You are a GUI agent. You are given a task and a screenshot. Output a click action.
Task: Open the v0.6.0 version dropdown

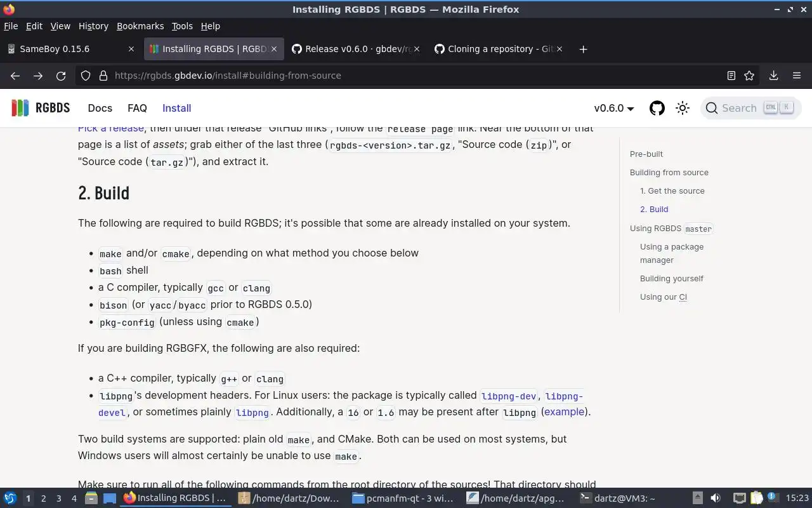tap(613, 108)
